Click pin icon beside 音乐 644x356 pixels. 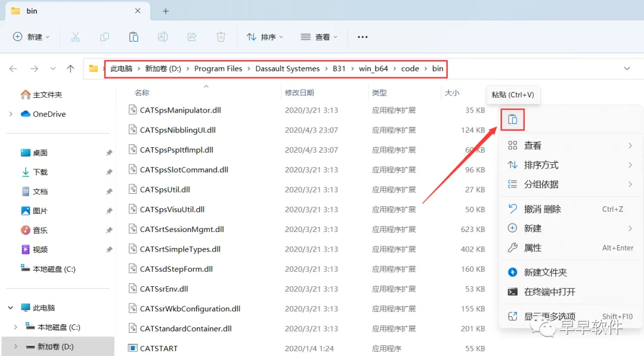click(109, 230)
